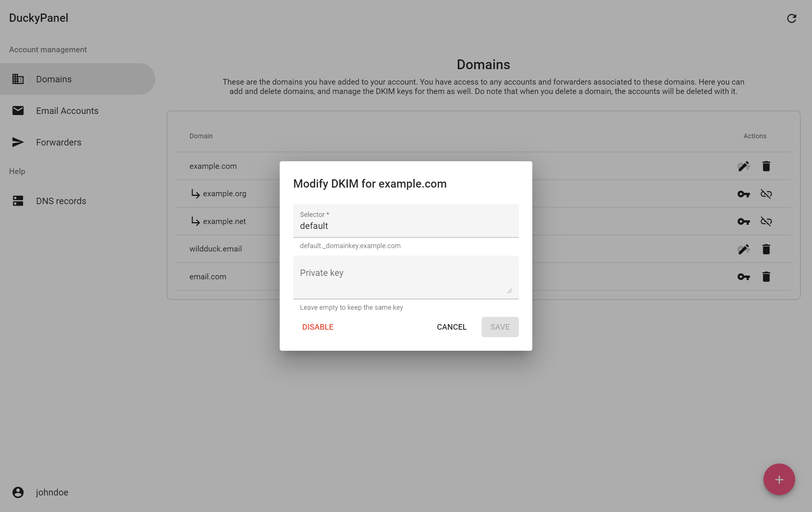The height and width of the screenshot is (512, 812).
Task: Open Forwarders section in sidebar
Action: coord(58,142)
